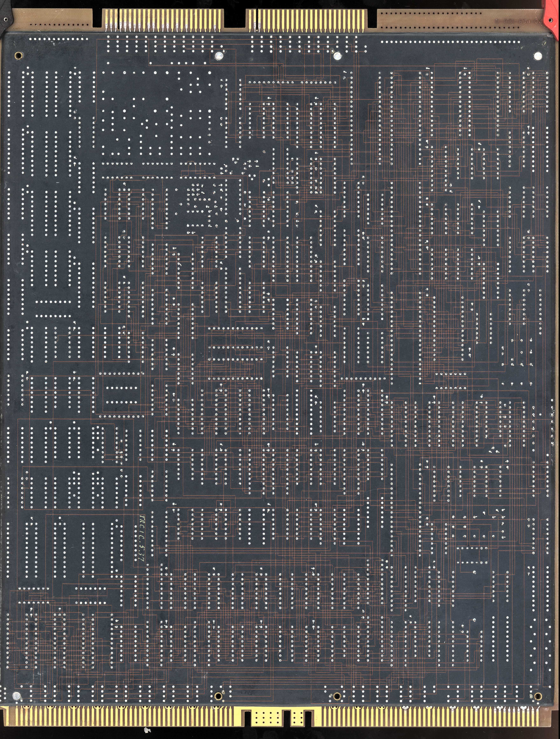Click the right silver rivet below the top connectors
Screen dimensions: 560x739
pyautogui.click(x=338, y=56)
